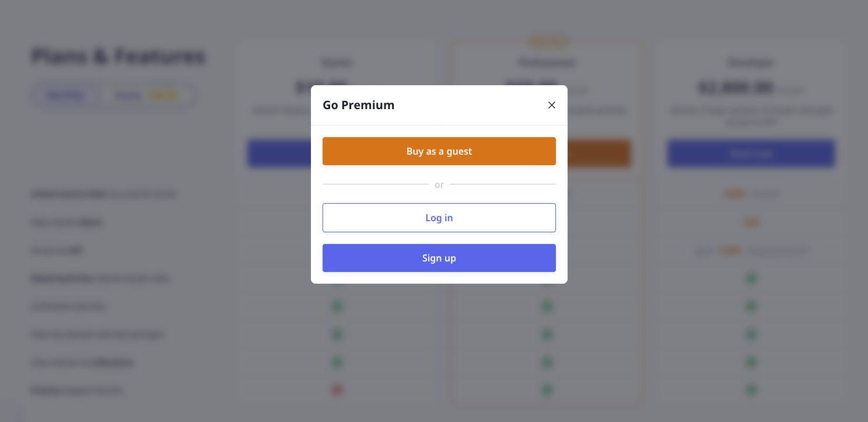Switch billing period to Monthly
This screenshot has width=868, height=422.
click(65, 95)
